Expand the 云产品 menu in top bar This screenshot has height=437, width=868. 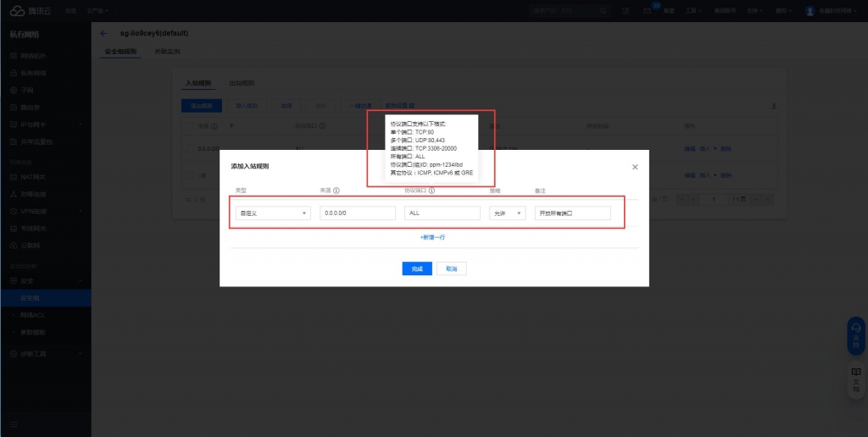(x=97, y=11)
